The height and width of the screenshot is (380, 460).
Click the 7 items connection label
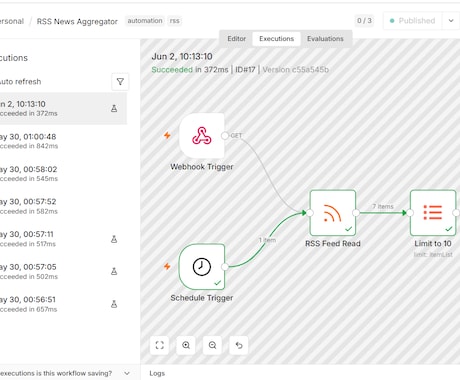[383, 206]
